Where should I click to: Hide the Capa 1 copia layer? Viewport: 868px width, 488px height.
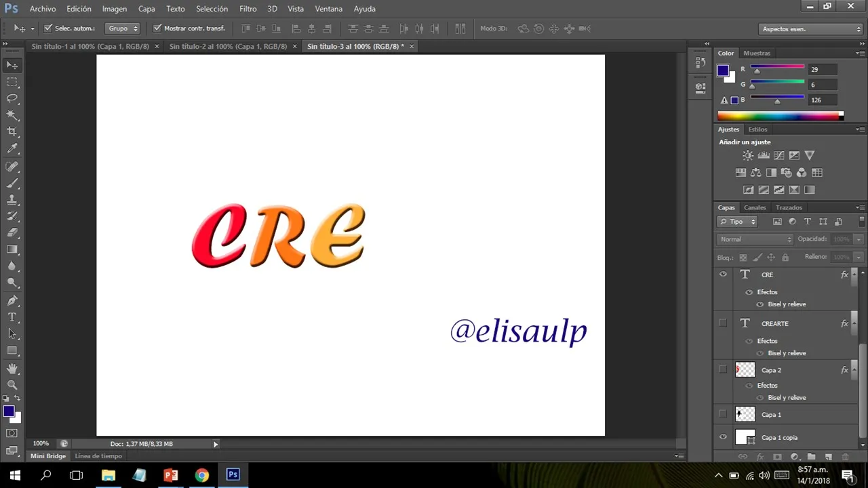(x=723, y=437)
